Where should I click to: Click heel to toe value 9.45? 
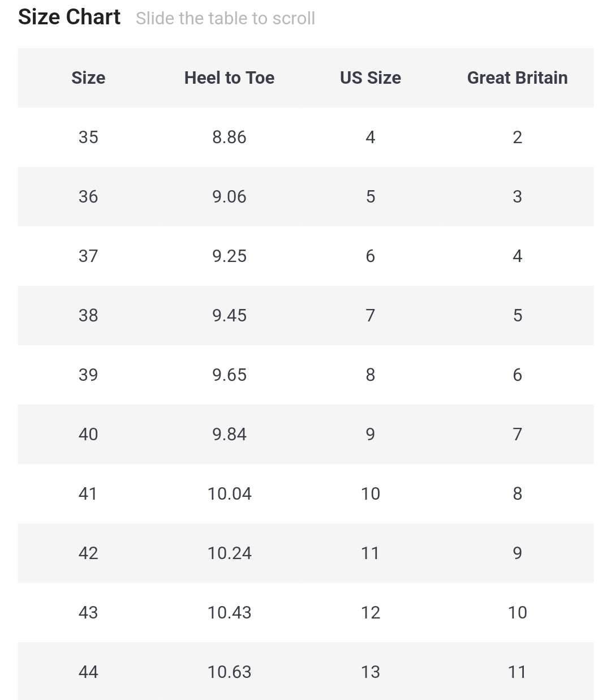point(229,315)
